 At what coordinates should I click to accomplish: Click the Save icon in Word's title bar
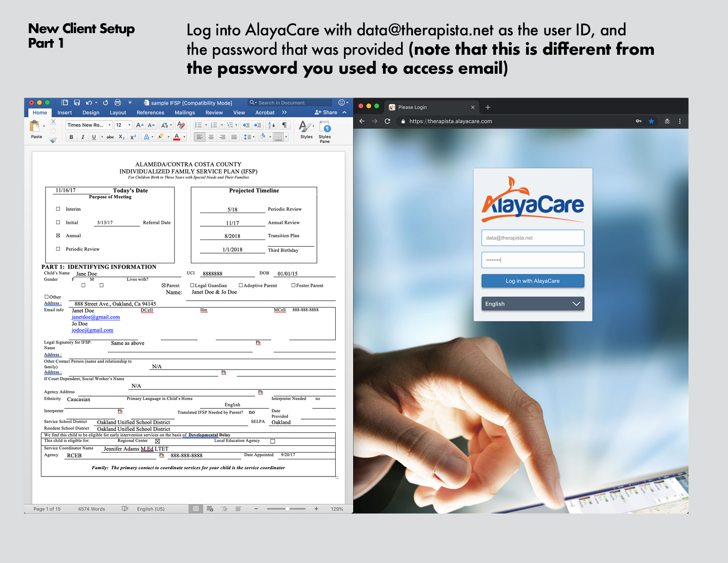click(77, 102)
